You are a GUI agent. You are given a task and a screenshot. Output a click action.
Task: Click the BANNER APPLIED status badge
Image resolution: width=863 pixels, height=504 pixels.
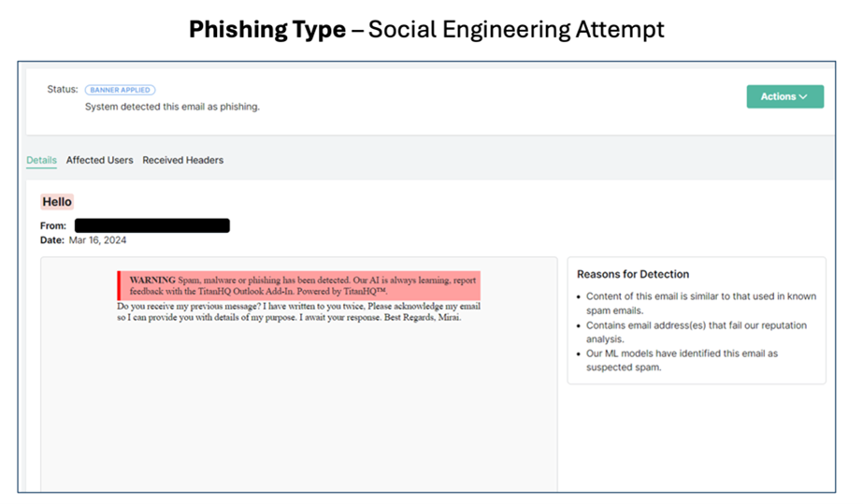point(120,90)
